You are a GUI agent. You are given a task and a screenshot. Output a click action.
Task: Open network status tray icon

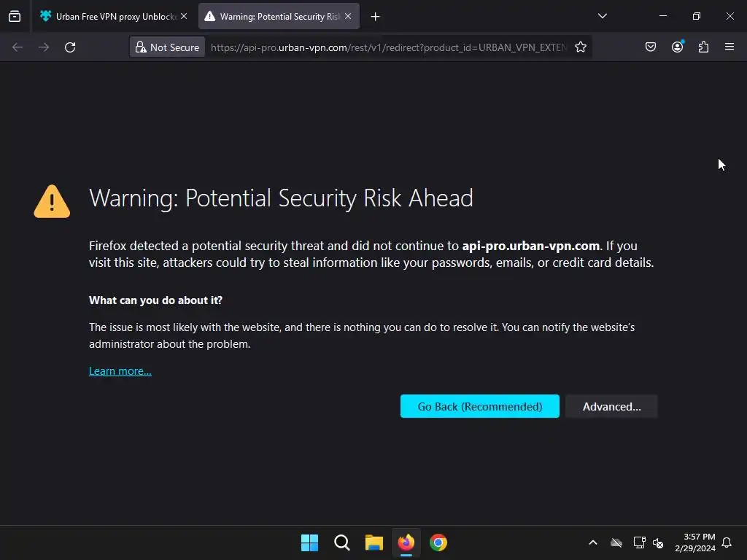tap(639, 542)
